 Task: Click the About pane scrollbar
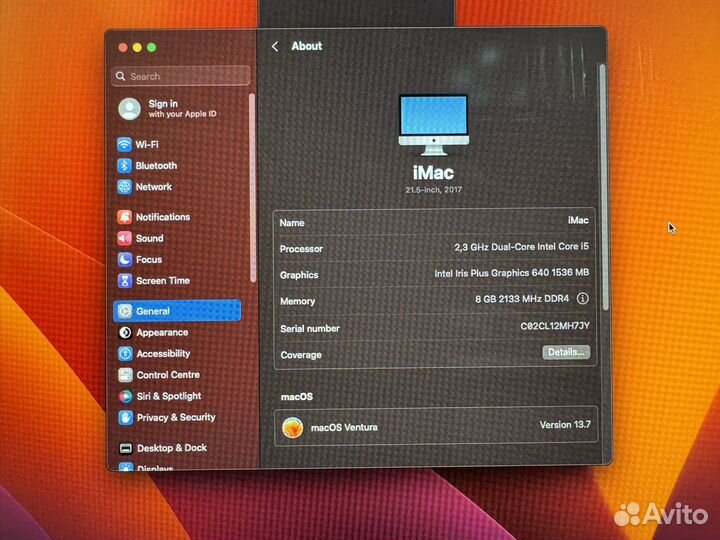(x=604, y=187)
